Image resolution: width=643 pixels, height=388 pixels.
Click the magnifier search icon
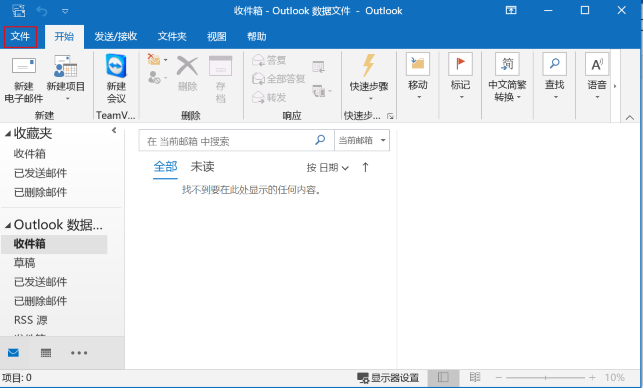[320, 140]
